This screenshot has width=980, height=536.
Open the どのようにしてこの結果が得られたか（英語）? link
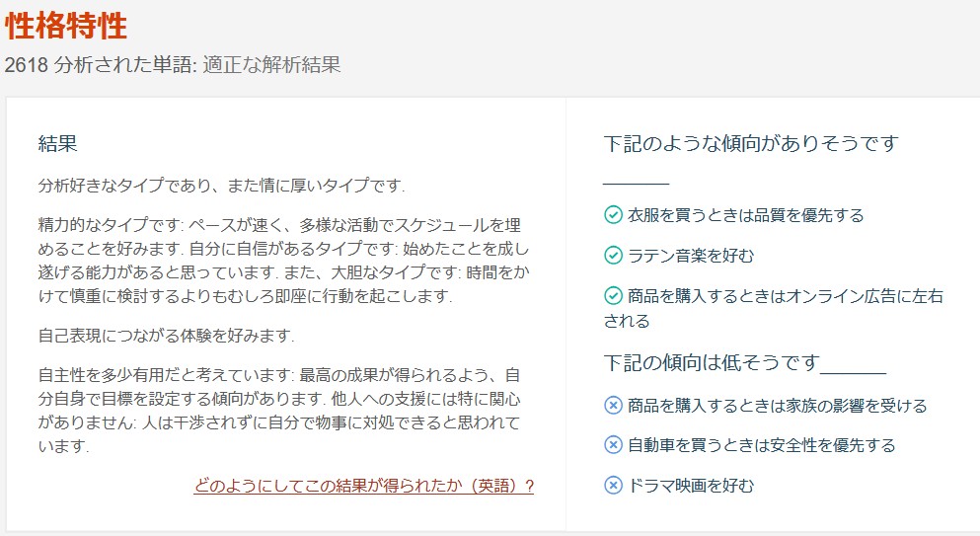coord(364,486)
